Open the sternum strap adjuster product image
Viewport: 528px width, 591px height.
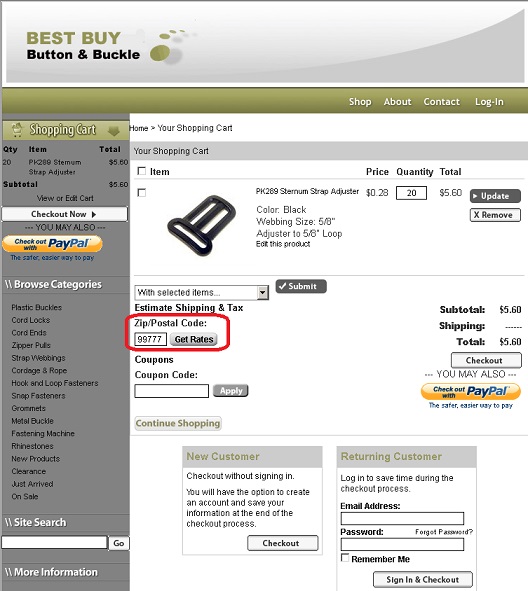(x=202, y=225)
